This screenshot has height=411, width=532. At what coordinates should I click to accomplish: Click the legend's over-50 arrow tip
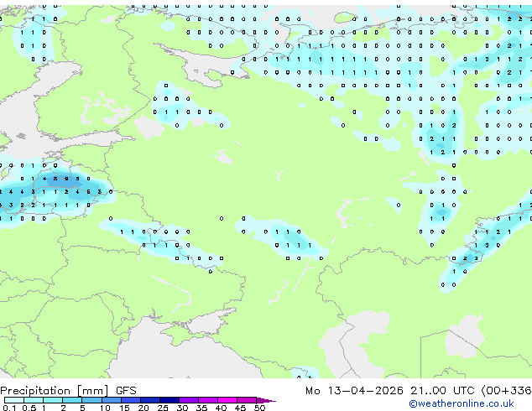point(266,401)
